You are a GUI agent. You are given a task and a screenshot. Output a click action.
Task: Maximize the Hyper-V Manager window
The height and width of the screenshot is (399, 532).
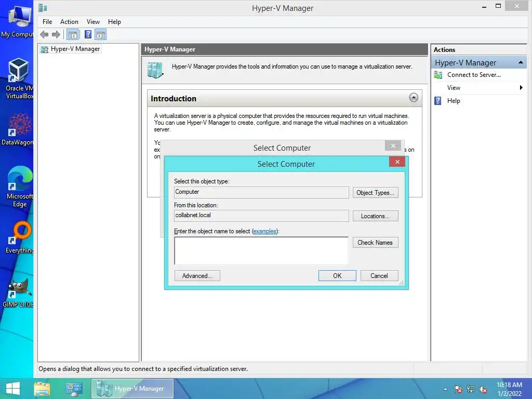pos(498,6)
